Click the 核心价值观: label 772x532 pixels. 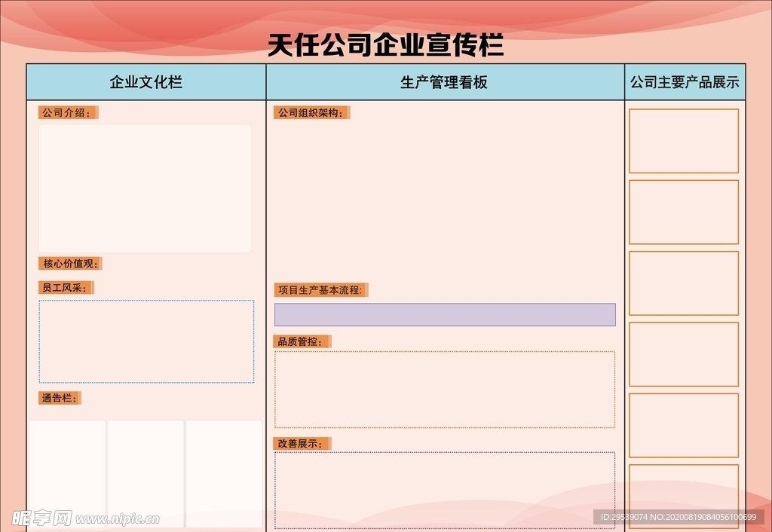(x=70, y=263)
